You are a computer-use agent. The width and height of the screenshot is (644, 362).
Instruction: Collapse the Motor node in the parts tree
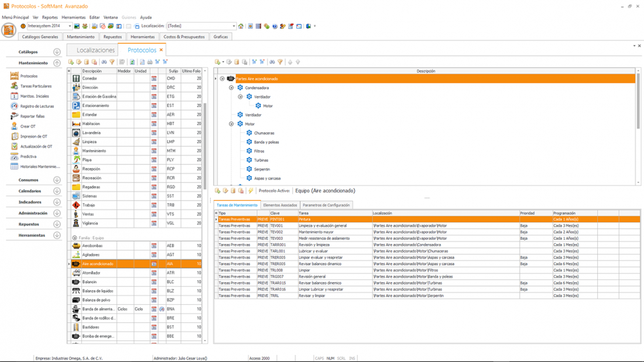pyautogui.click(x=231, y=124)
